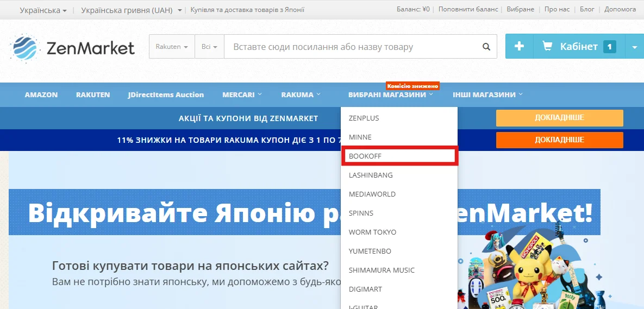644x309 pixels.
Task: Click the plus add-item button
Action: pos(519,46)
